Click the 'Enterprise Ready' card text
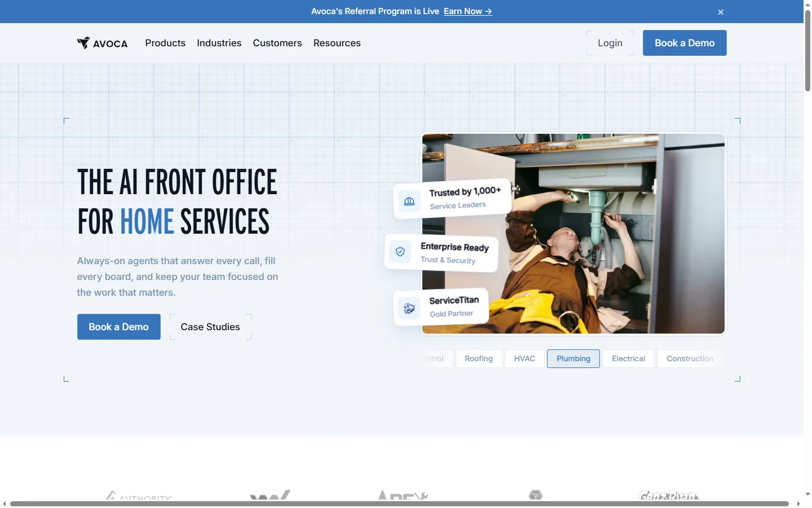Screen dimensions: 812x508 [x=454, y=247]
